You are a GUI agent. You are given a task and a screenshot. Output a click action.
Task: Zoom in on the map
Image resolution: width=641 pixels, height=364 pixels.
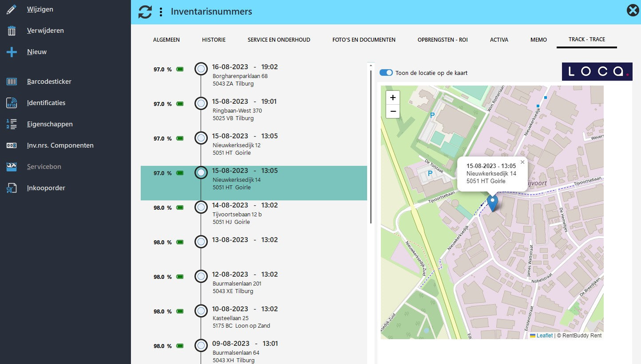pyautogui.click(x=393, y=98)
